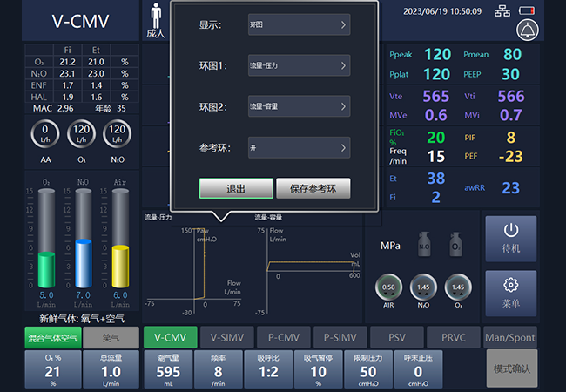Select the PSV ventilation mode tab

(x=396, y=337)
